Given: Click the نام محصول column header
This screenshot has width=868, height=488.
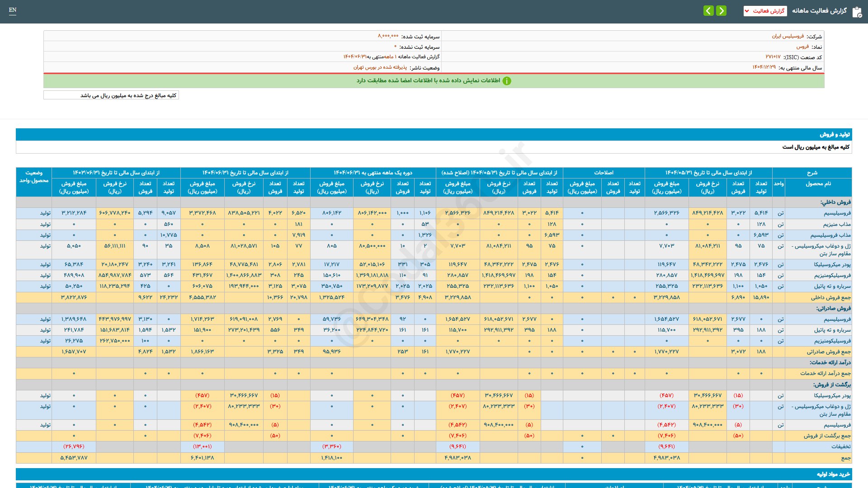Looking at the screenshot, I should pos(818,183).
